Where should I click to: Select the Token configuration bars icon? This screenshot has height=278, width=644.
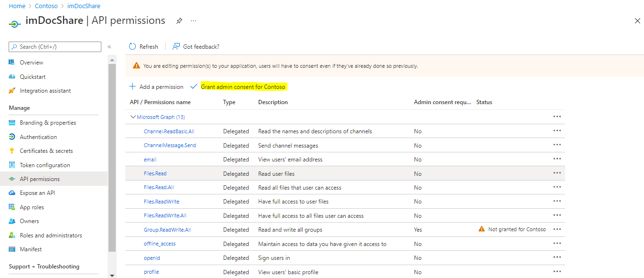coord(12,165)
